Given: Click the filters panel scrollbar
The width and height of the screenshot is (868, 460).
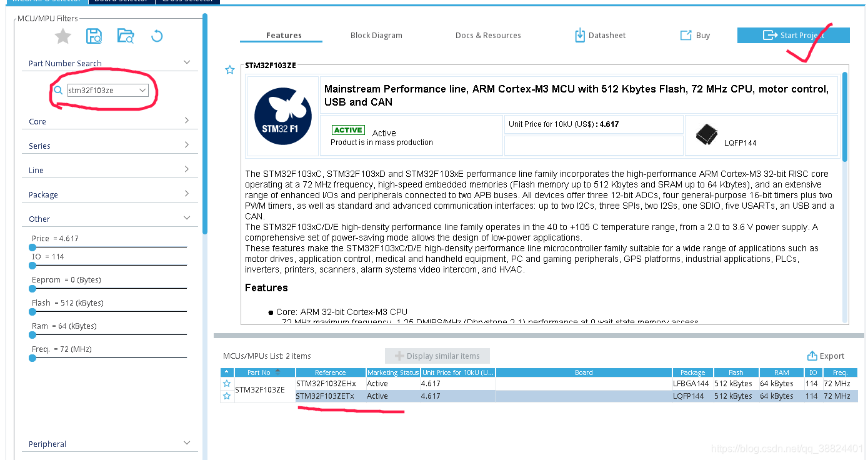Looking at the screenshot, I should pos(204,125).
